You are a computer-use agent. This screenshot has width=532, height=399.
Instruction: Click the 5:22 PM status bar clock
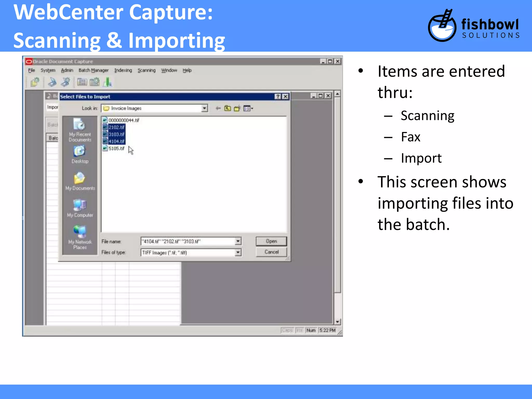point(327,330)
